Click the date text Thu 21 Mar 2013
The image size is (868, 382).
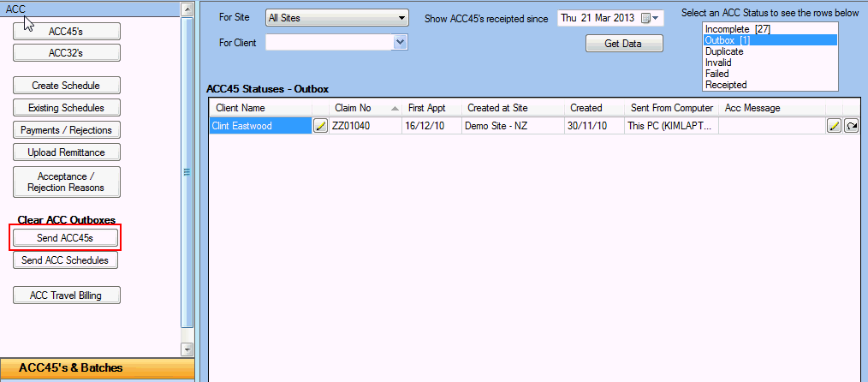tap(597, 18)
